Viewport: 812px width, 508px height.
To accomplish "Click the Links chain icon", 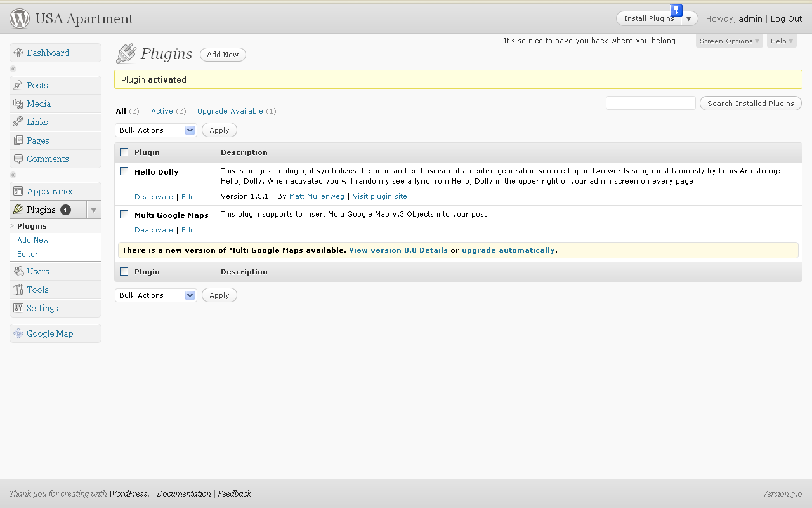I will [18, 122].
